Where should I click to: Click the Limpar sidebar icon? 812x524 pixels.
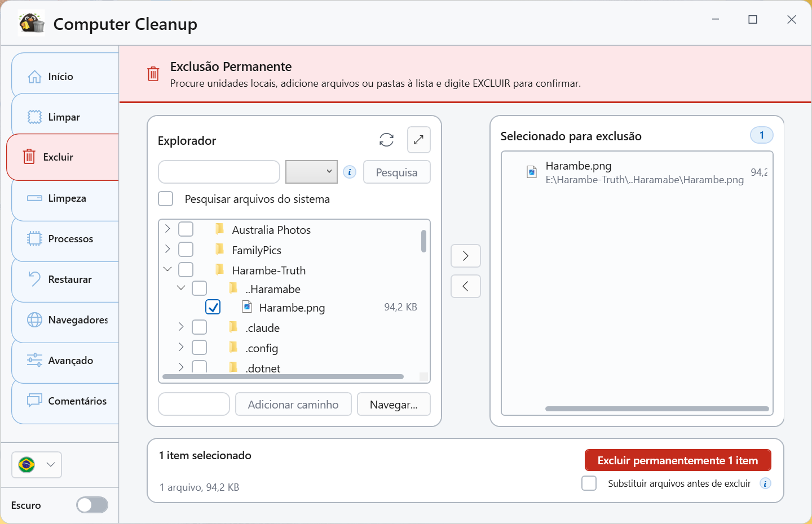[34, 117]
